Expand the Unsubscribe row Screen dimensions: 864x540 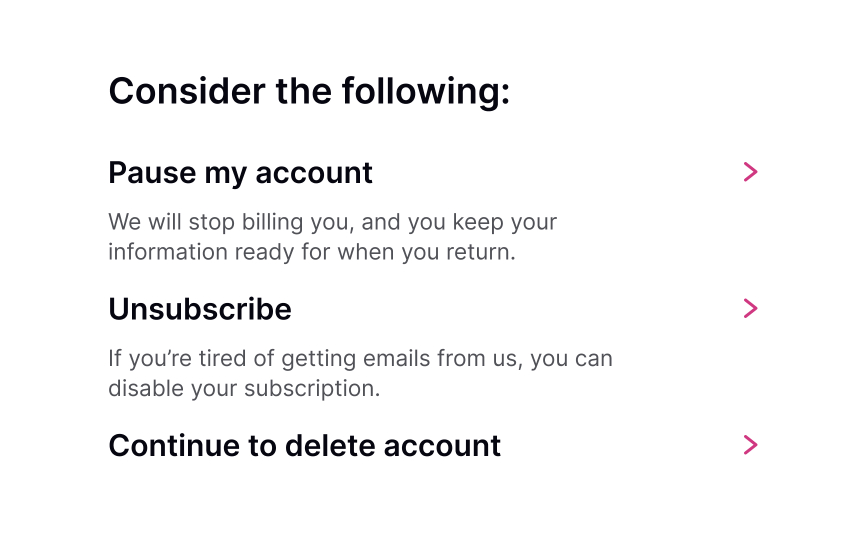[x=751, y=308]
